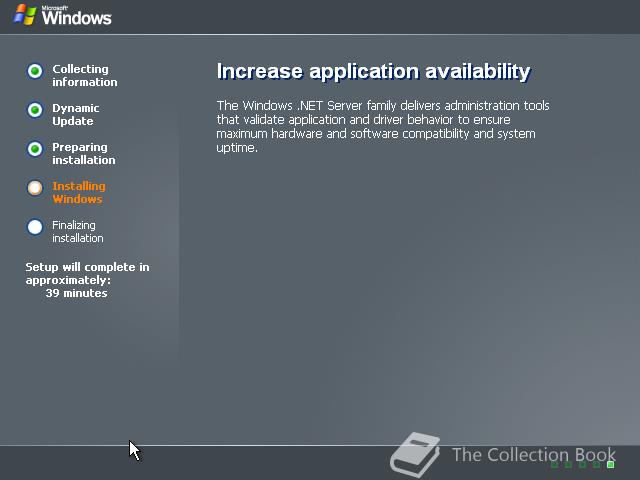This screenshot has width=640, height=480.
Task: Click the Windows .NET Server description paragraph
Action: click(x=383, y=127)
